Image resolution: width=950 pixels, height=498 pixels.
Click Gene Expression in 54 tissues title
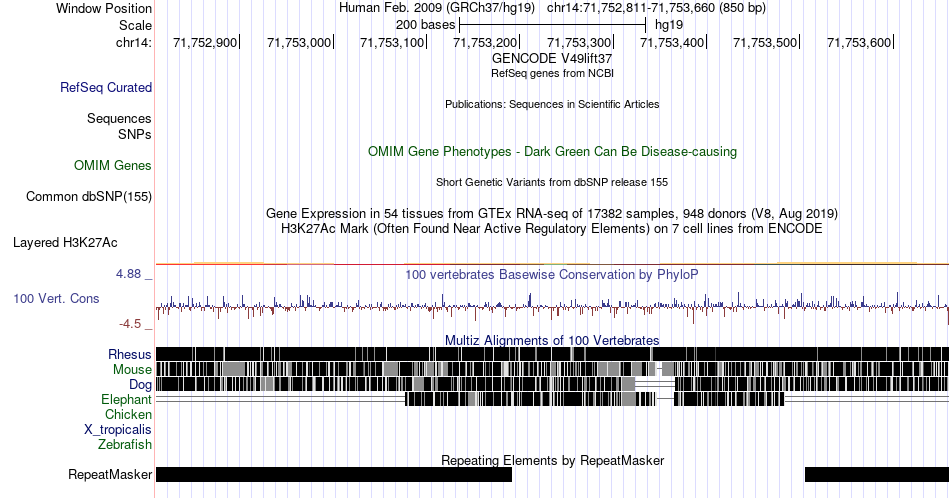[552, 213]
